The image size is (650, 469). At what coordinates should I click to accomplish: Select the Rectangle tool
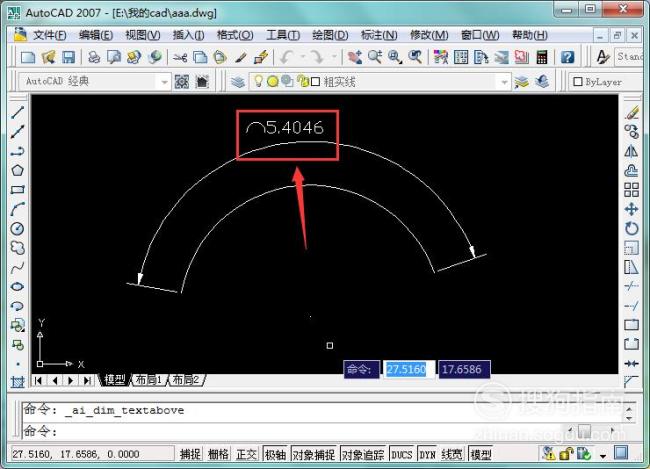pos(17,190)
